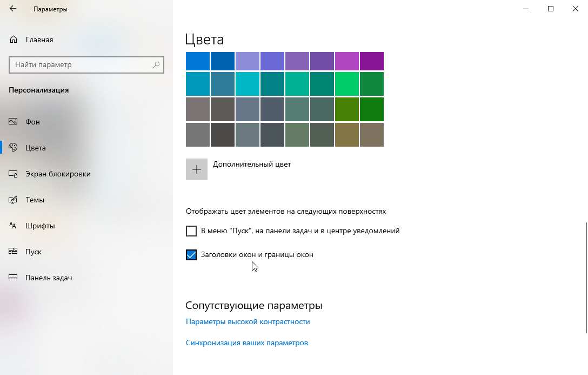Open Дополнительный цвет custom color picker
Viewport: 588px width, 375px height.
tap(197, 169)
